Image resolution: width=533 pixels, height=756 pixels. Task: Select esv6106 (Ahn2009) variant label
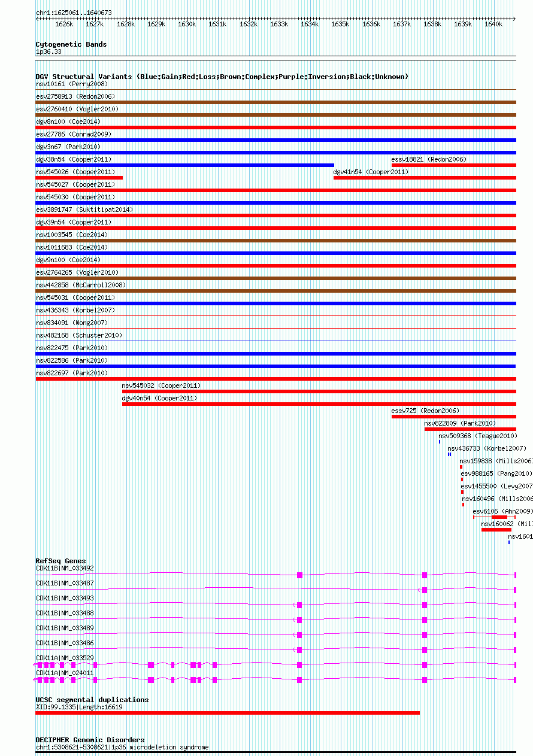click(x=502, y=511)
